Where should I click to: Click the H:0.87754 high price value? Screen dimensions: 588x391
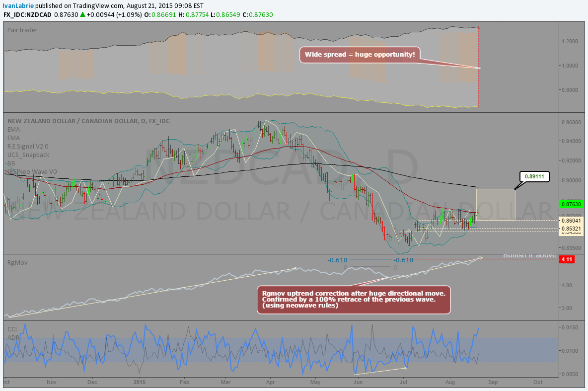193,14
